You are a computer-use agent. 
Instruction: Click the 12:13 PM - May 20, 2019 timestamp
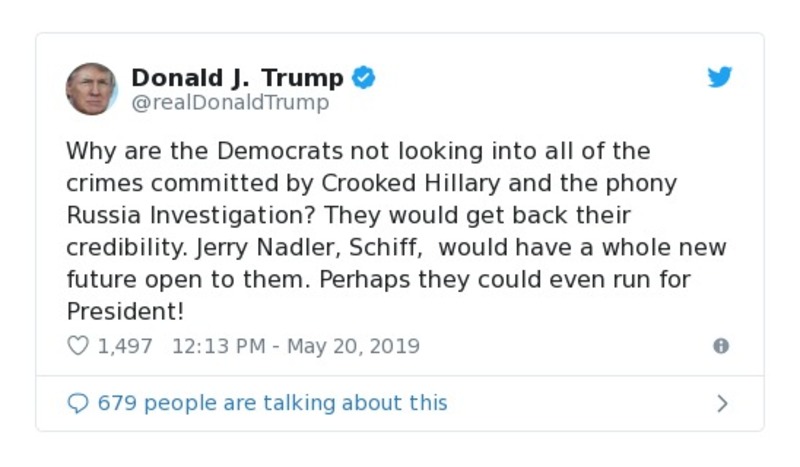296,346
